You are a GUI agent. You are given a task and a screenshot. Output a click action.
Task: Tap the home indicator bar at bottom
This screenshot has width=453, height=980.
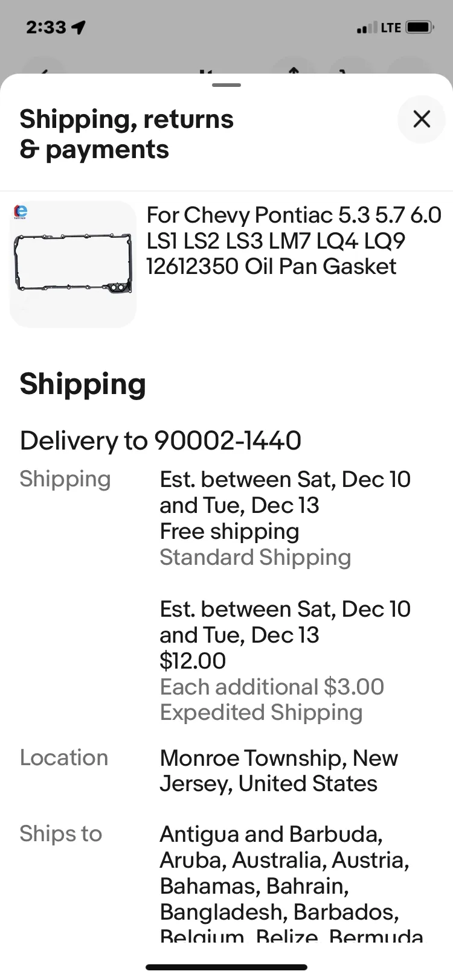(x=226, y=967)
